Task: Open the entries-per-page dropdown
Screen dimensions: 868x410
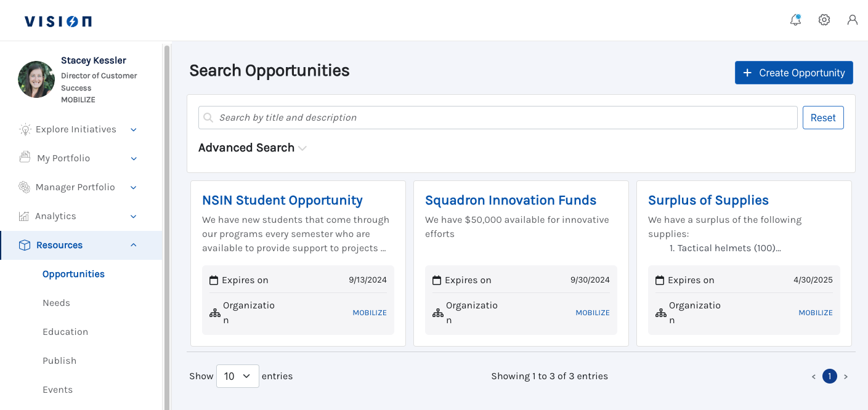Action: (x=237, y=376)
